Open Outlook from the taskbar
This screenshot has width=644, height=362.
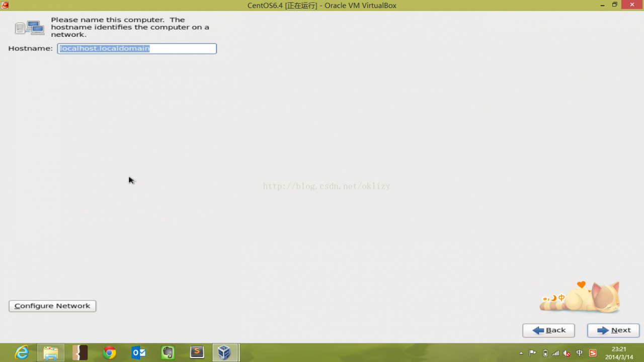pyautogui.click(x=138, y=352)
